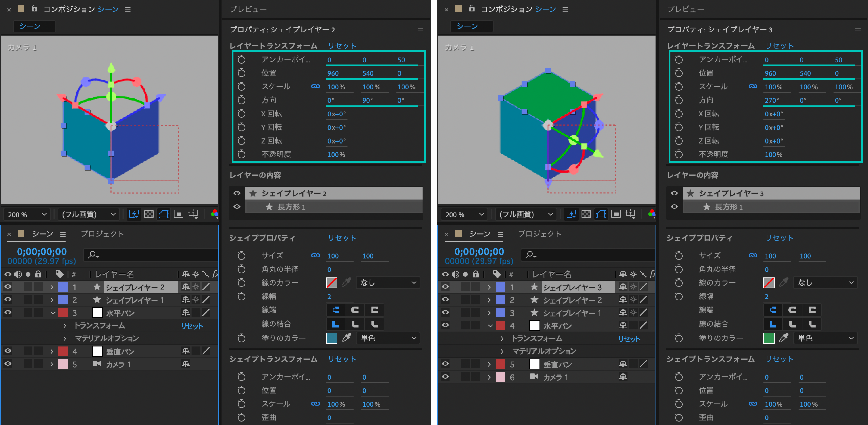868x425 pixels.
Task: Select round join in left panel
Action: pyautogui.click(x=355, y=324)
